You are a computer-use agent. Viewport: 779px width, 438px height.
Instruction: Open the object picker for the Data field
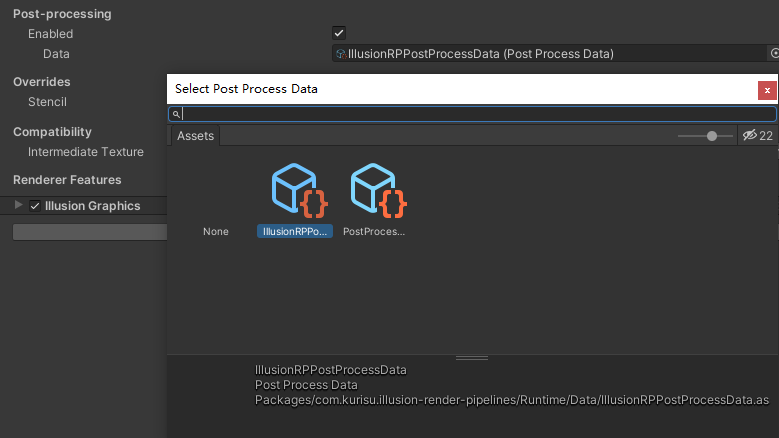(774, 54)
